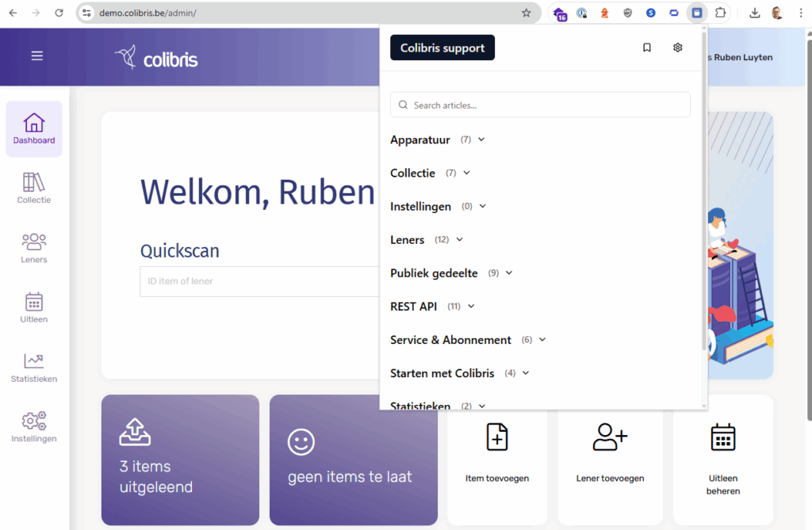Viewport: 812px width, 530px height.
Task: Go back in browser history
Action: pos(13,13)
